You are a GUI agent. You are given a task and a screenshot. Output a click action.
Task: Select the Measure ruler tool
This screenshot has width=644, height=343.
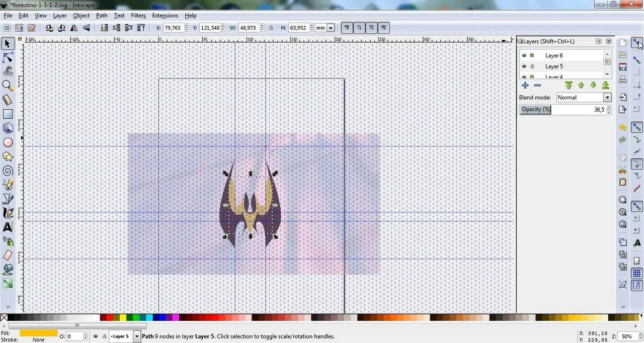pos(8,100)
